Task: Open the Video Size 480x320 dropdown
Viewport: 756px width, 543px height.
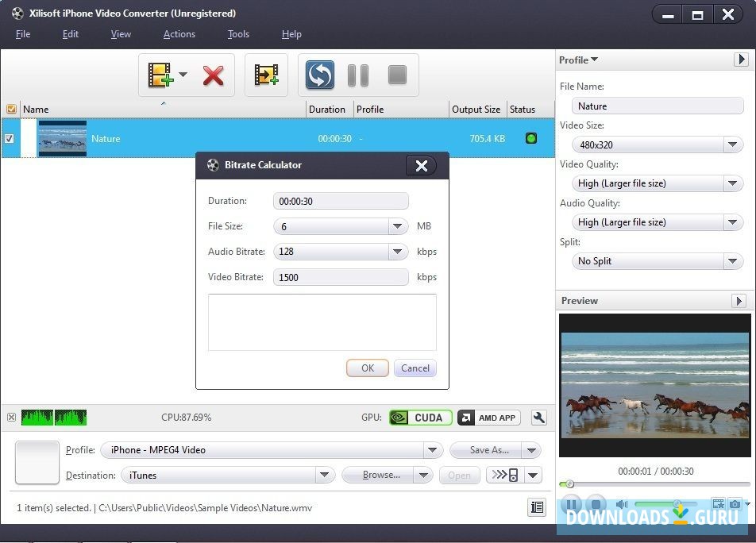Action: point(732,144)
